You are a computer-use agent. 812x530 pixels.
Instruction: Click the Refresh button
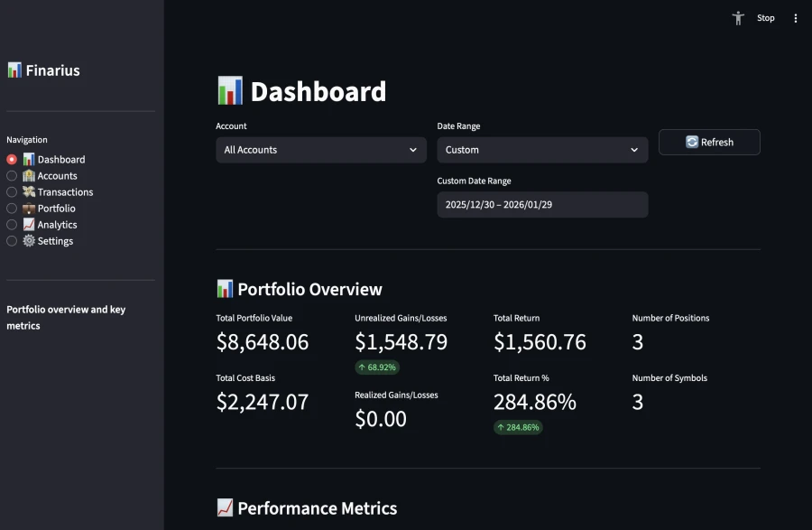coord(709,142)
